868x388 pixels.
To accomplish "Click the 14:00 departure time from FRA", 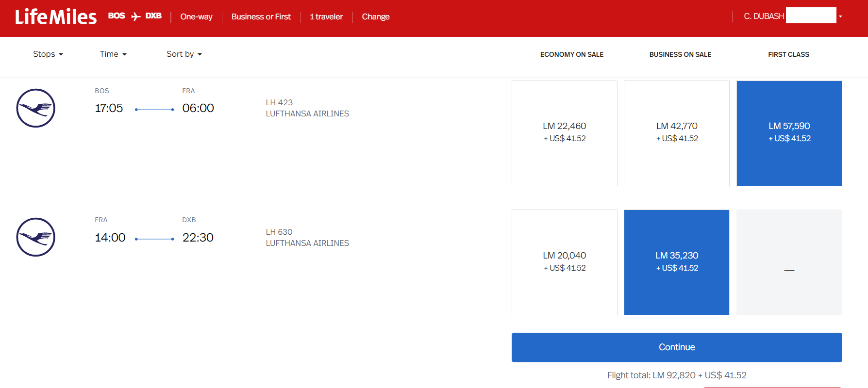I will tap(110, 238).
